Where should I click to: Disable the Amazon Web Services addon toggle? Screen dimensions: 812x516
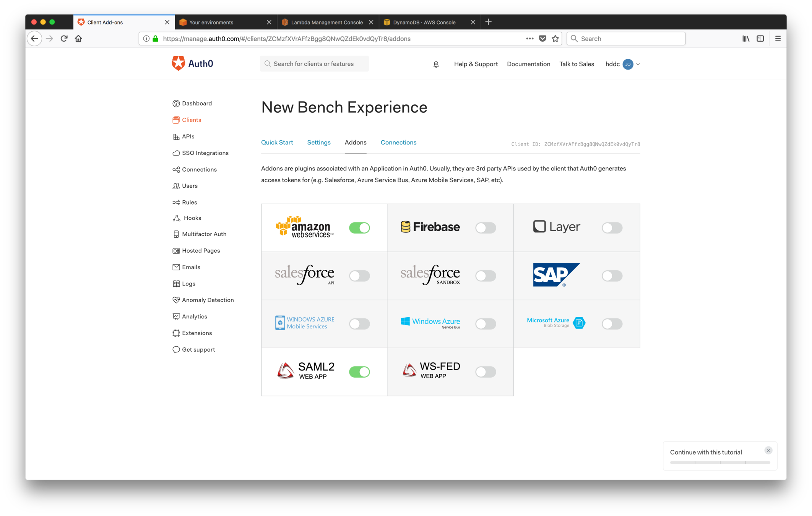[x=359, y=228]
